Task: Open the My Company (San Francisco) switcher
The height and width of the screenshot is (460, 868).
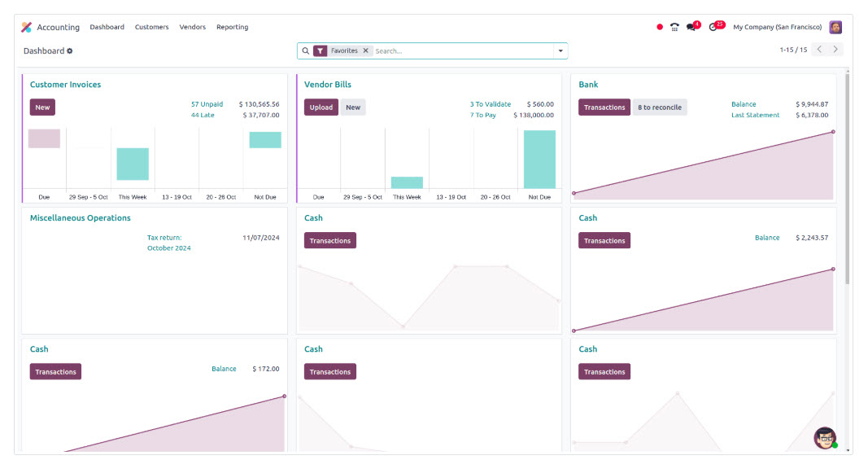Action: point(777,27)
